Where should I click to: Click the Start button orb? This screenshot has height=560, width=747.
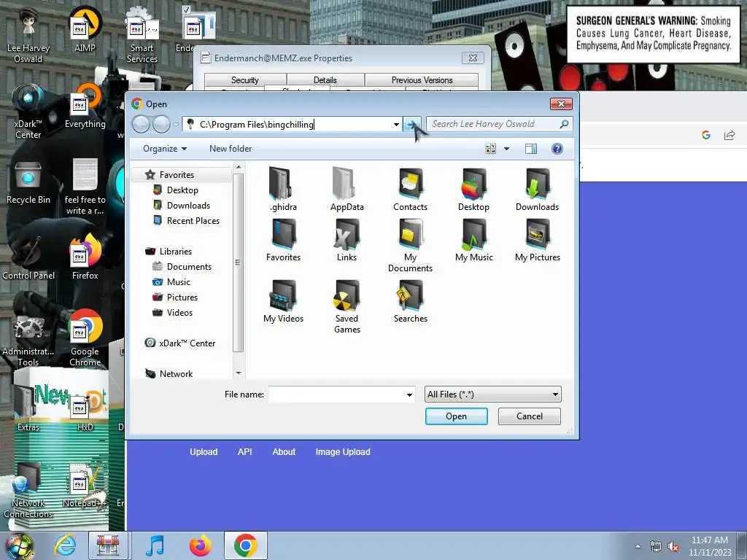coord(20,546)
